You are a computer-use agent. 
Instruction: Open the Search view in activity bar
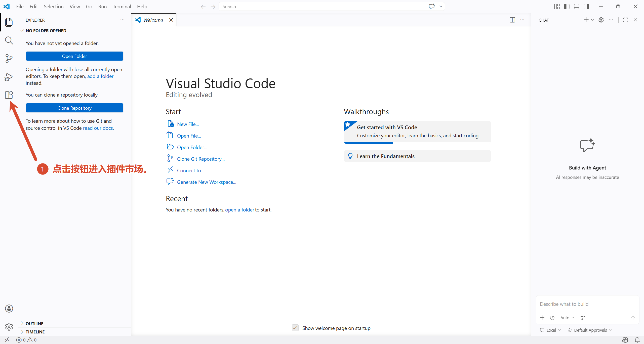[x=9, y=40]
